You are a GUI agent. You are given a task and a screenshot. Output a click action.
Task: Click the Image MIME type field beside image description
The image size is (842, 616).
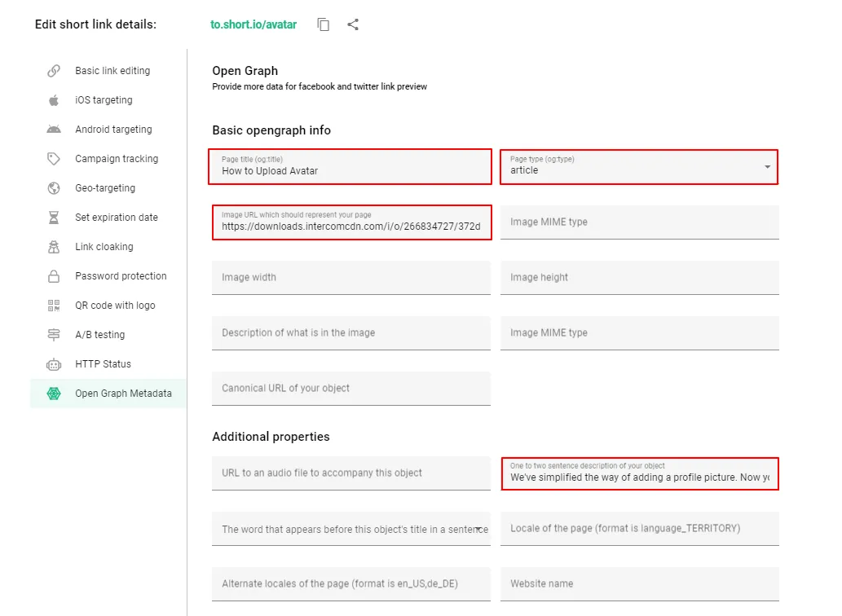pyautogui.click(x=640, y=333)
